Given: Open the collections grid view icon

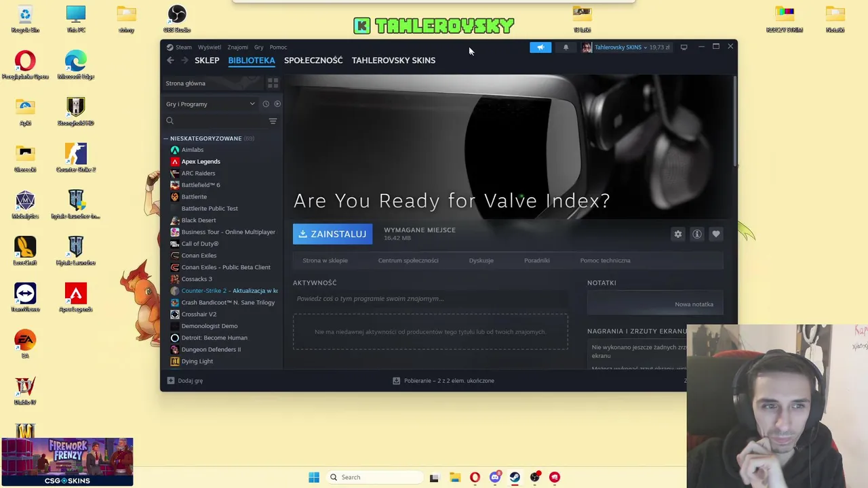Looking at the screenshot, I should tap(273, 83).
